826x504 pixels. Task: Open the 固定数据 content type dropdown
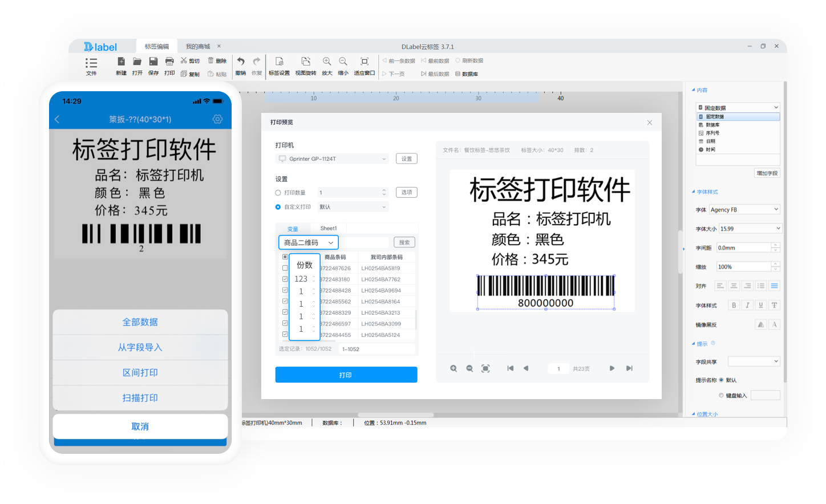[738, 107]
